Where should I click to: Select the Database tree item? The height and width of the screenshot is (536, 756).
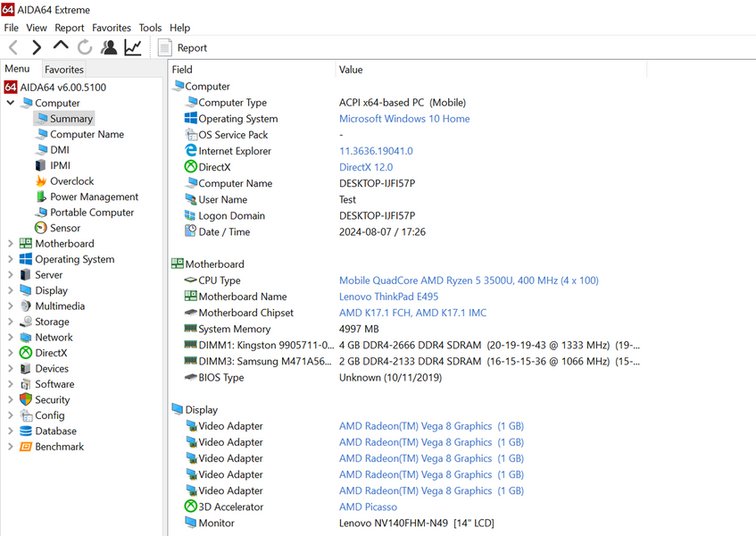click(x=47, y=431)
